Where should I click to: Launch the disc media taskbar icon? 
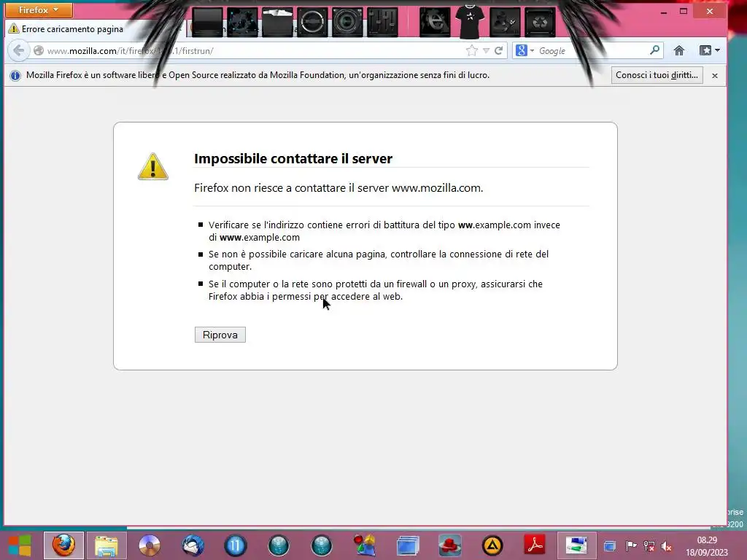149,545
